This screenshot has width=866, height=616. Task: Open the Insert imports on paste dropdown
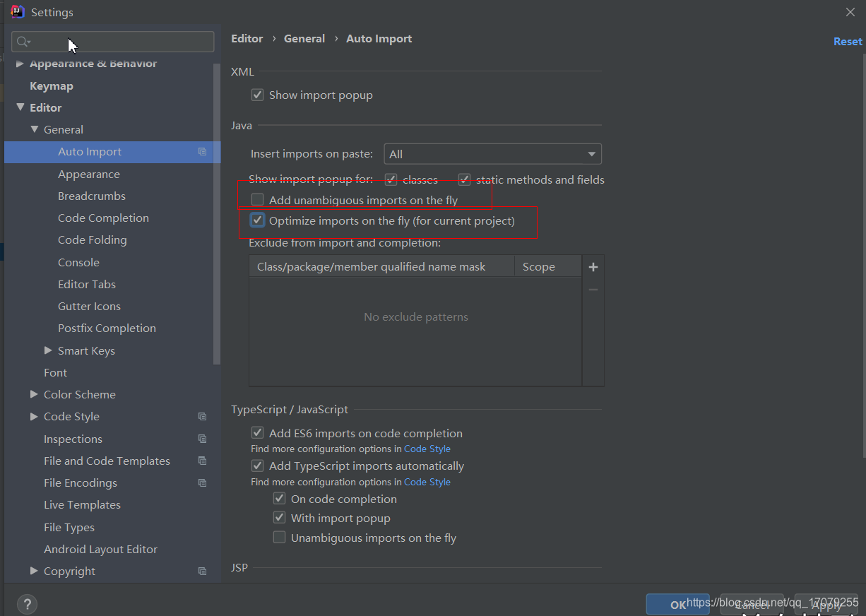coord(492,154)
